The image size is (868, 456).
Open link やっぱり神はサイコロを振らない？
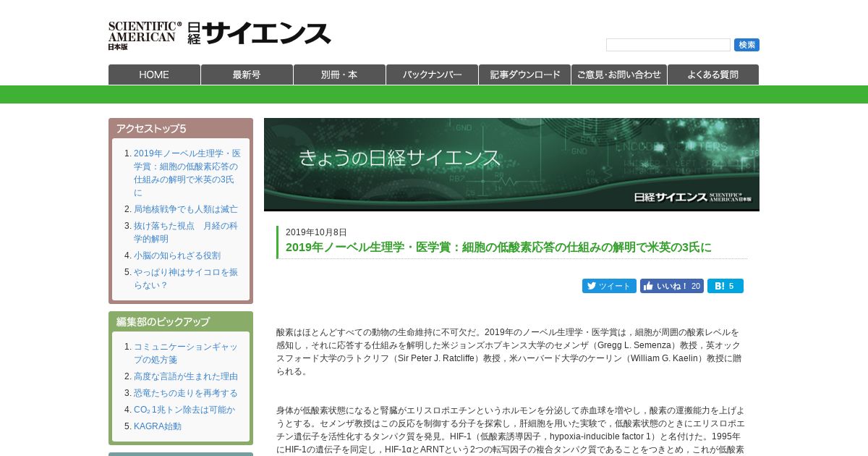pos(186,279)
